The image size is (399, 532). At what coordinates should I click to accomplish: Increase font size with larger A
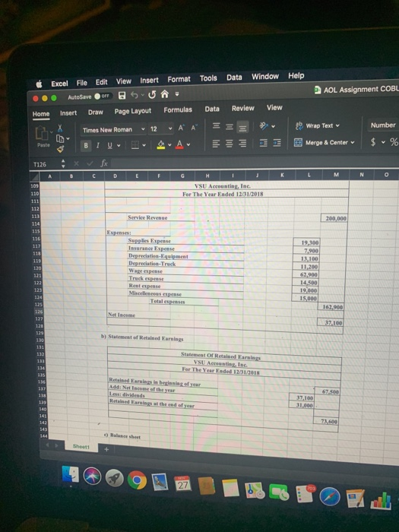pos(181,128)
